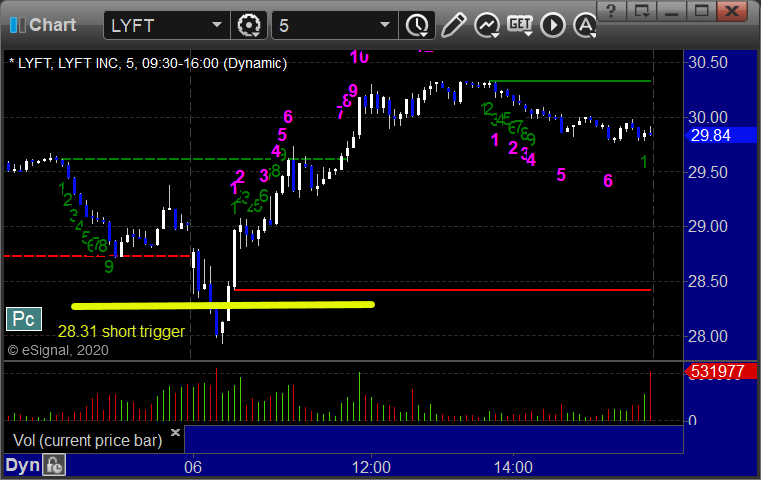Click the solid red support line
The width and height of the screenshot is (761, 480).
pos(443,290)
